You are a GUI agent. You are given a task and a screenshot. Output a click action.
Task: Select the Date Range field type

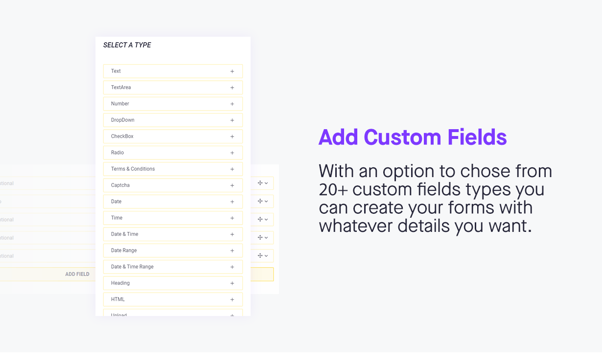(x=173, y=250)
